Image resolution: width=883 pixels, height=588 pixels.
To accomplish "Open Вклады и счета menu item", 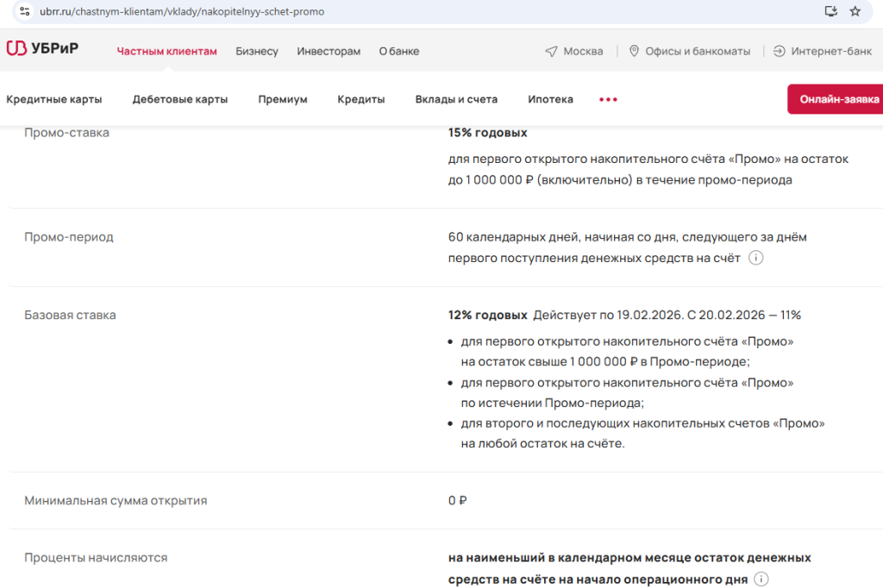I will click(x=456, y=99).
